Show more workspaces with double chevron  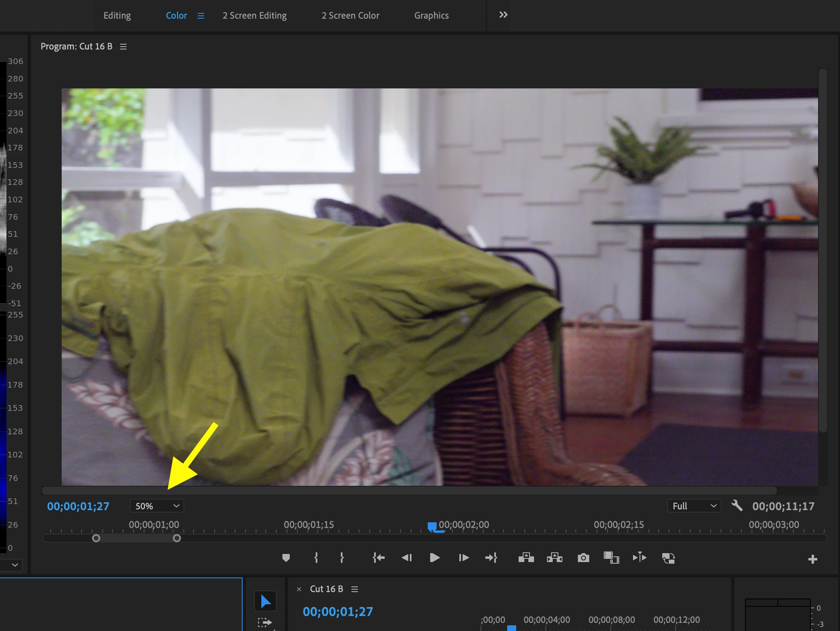503,15
